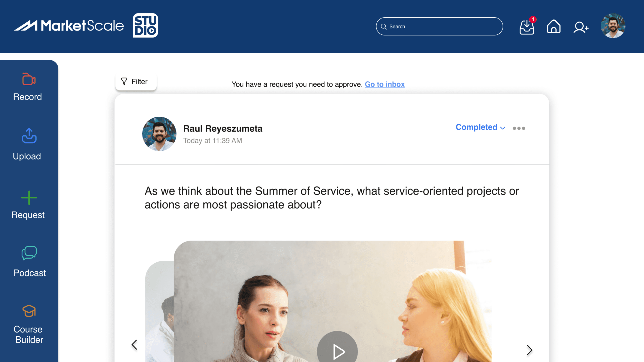Open the profile avatar in header
This screenshot has width=644, height=362.
[x=613, y=26]
